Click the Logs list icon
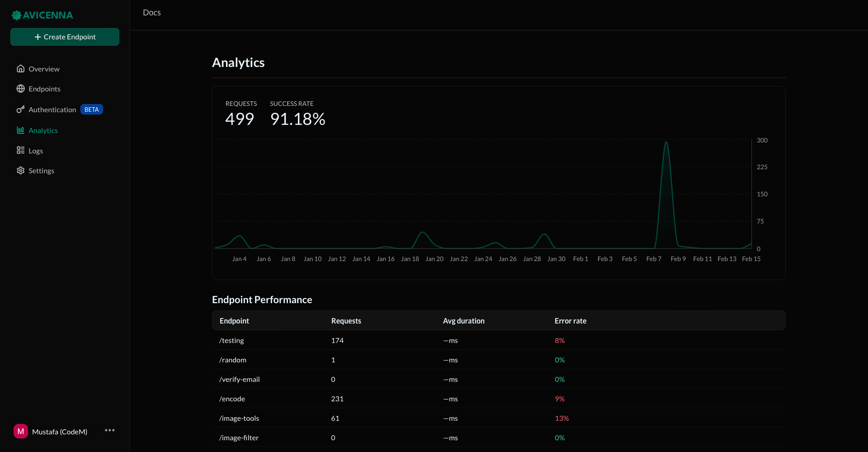Screen dimensions: 868x452 20,150
